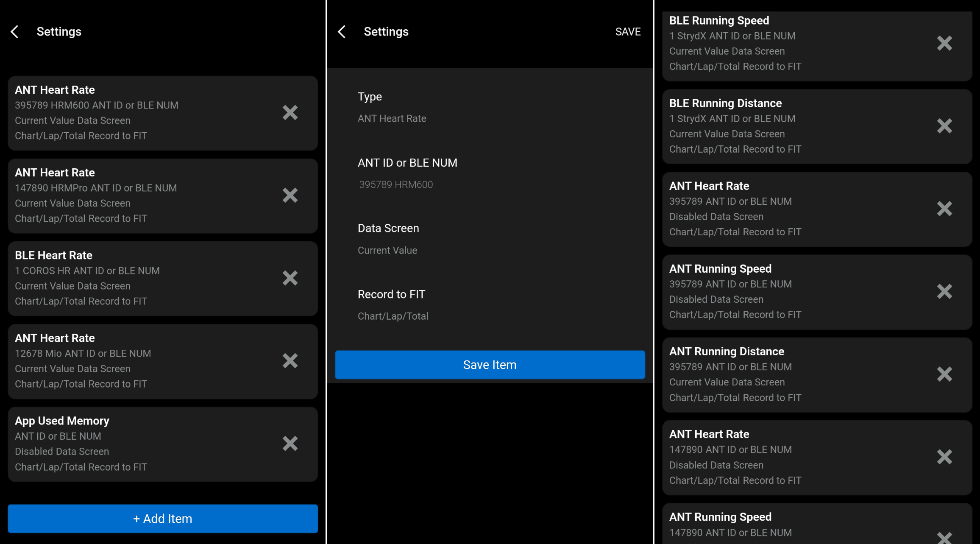The height and width of the screenshot is (544, 980).
Task: Open the ANT Heart Rate 395789 HRM600 card
Action: (163, 113)
